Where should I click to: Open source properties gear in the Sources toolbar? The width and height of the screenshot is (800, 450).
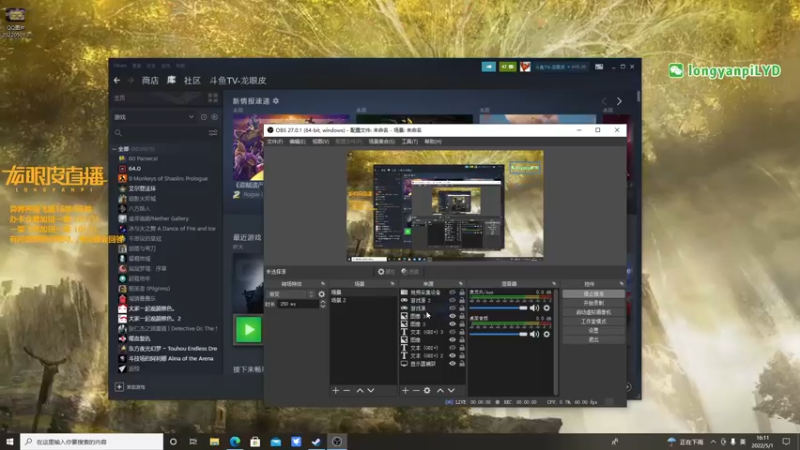(427, 390)
